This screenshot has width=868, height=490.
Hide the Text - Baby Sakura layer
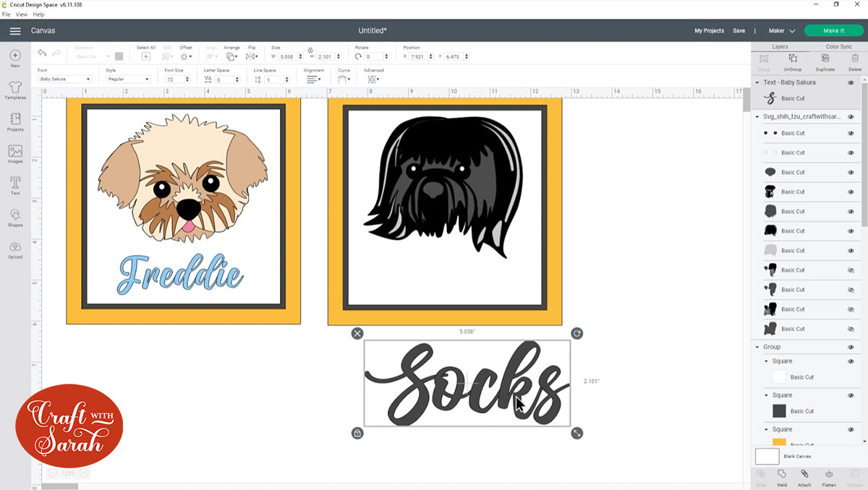click(851, 82)
